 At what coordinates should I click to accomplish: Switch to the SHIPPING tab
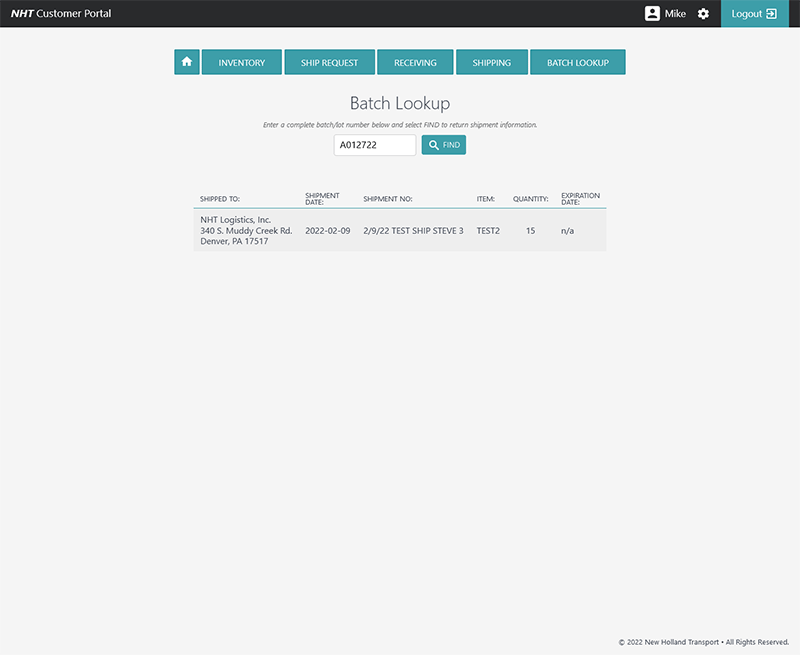pyautogui.click(x=492, y=62)
